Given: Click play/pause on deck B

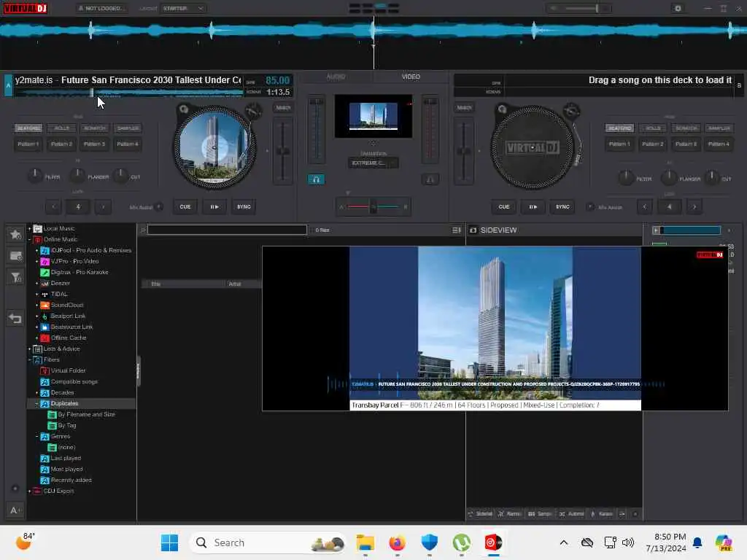Looking at the screenshot, I should (x=533, y=206).
